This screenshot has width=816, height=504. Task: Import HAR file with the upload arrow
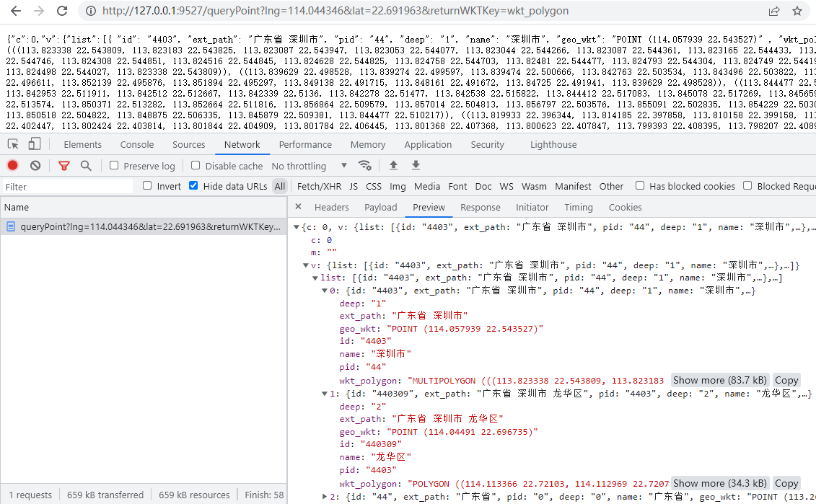(x=393, y=165)
